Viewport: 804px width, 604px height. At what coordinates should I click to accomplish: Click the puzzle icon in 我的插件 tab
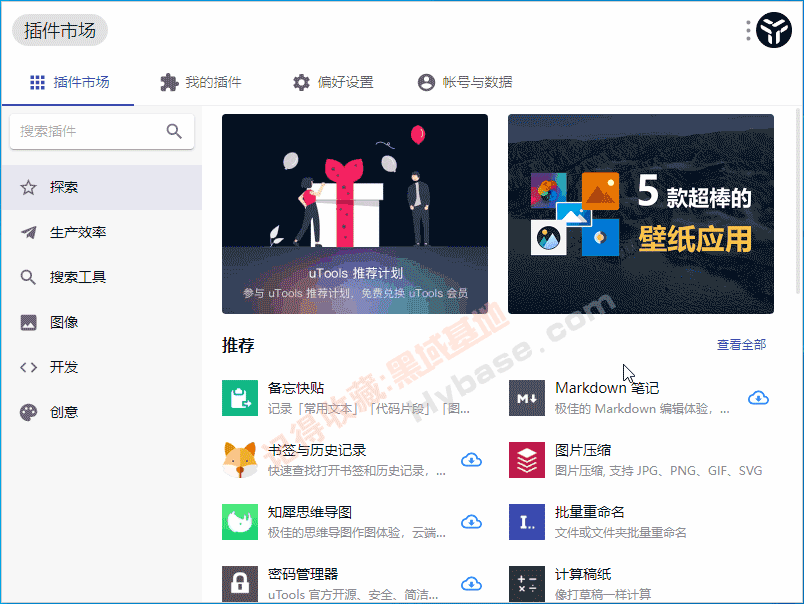(169, 82)
